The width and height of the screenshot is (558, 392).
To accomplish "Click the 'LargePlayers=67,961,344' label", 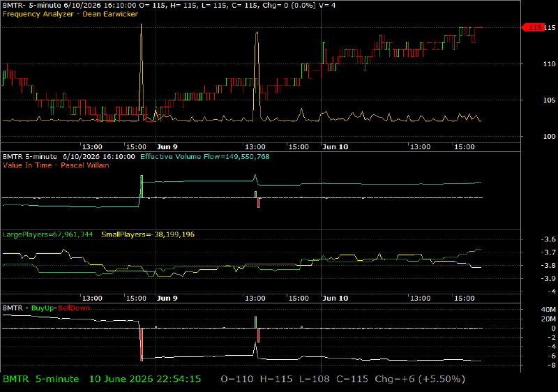I will 47,235.
